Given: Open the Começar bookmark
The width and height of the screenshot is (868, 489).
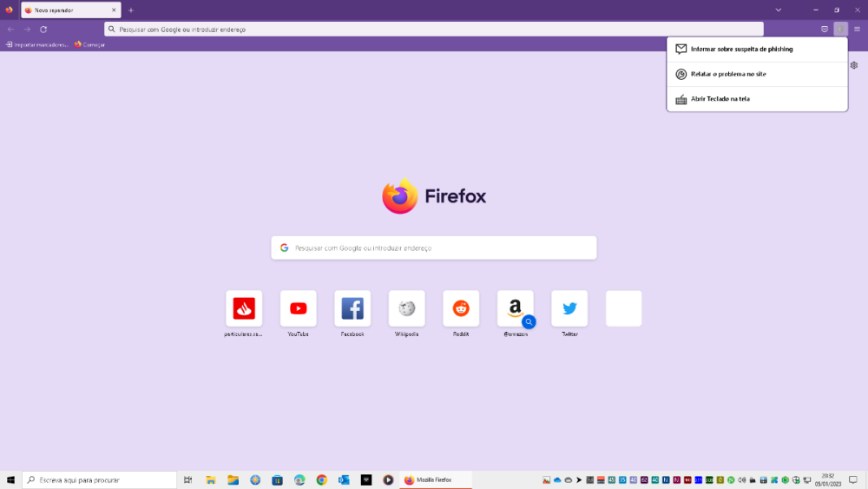Looking at the screenshot, I should 89,45.
